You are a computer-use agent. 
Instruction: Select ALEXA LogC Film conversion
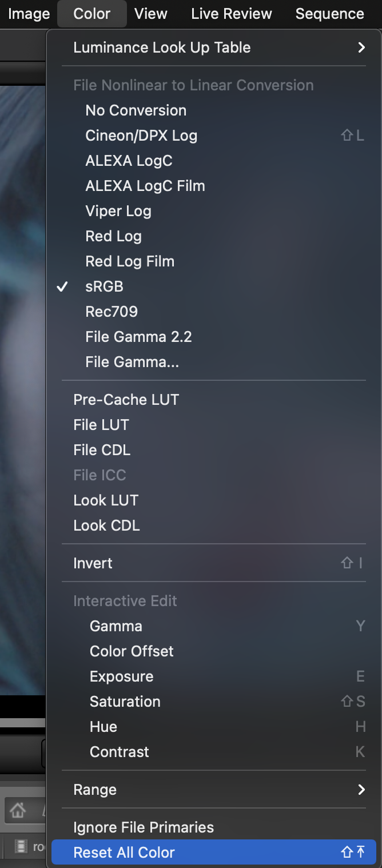145,186
